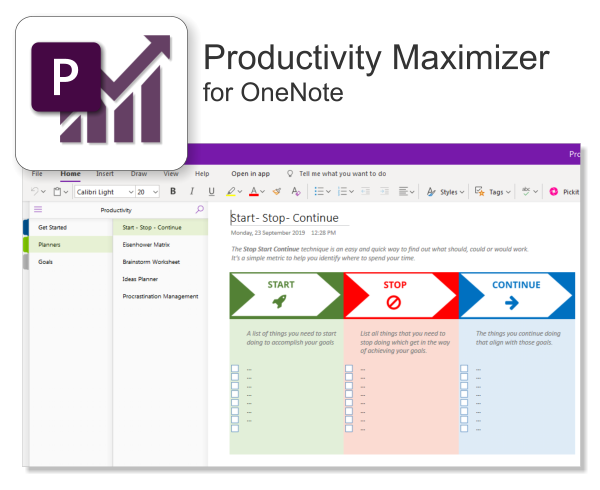Toggle the navigation pane hamburger icon
Viewport: 600px width, 490px height.
pyautogui.click(x=38, y=209)
